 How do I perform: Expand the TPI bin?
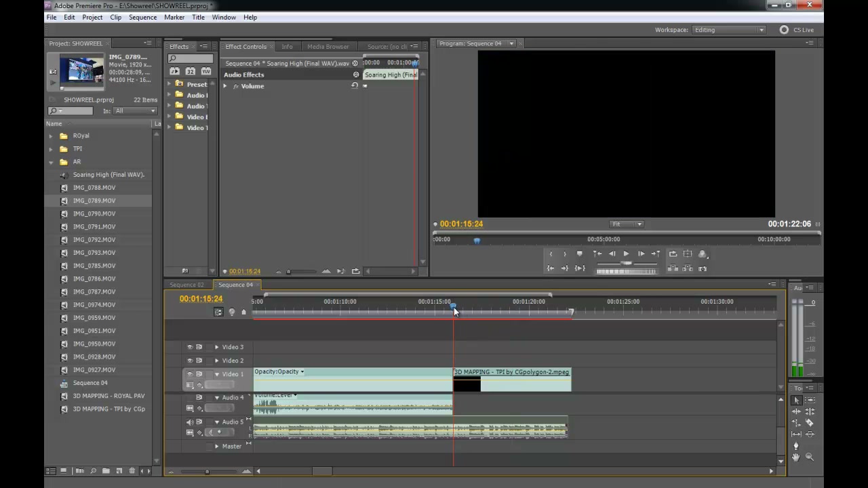coord(51,148)
